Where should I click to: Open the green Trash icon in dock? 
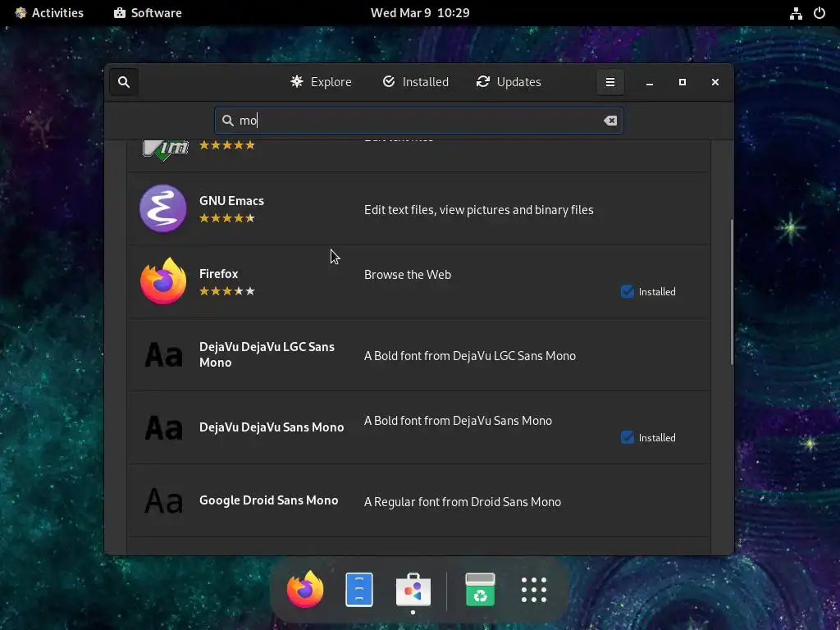[x=480, y=589]
